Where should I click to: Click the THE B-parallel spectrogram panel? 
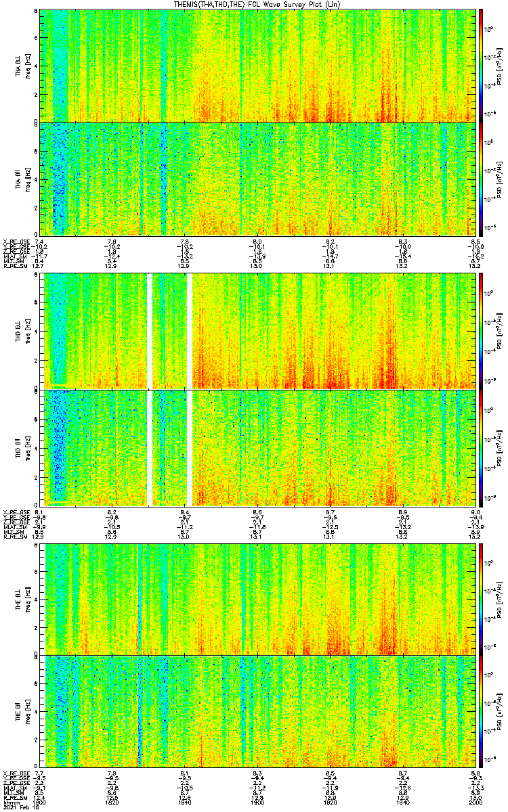click(258, 711)
